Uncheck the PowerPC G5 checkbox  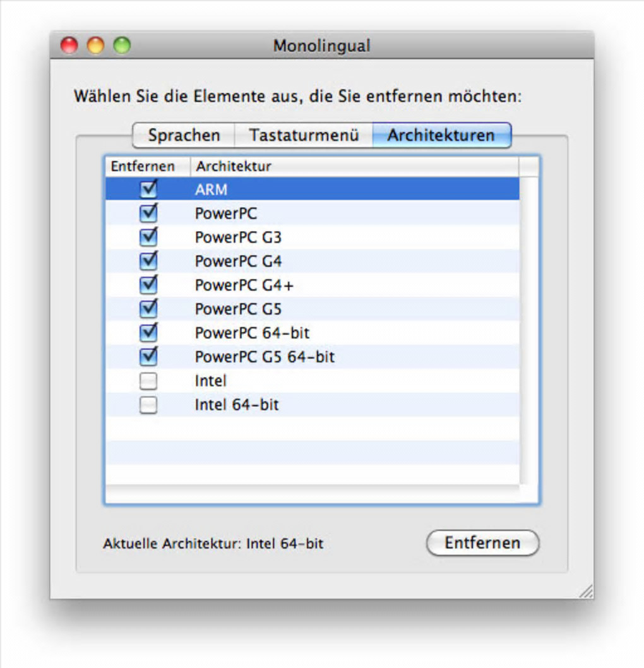(148, 309)
